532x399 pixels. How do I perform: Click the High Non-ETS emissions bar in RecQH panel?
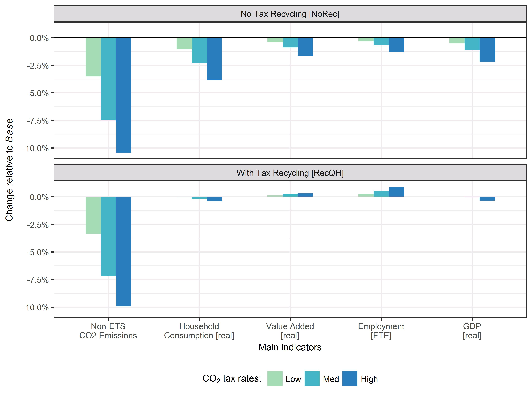pyautogui.click(x=123, y=251)
